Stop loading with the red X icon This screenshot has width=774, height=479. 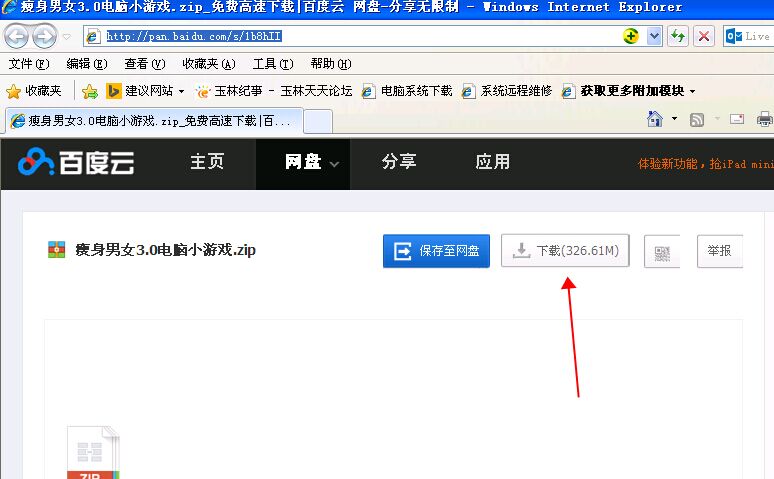pyautogui.click(x=704, y=36)
